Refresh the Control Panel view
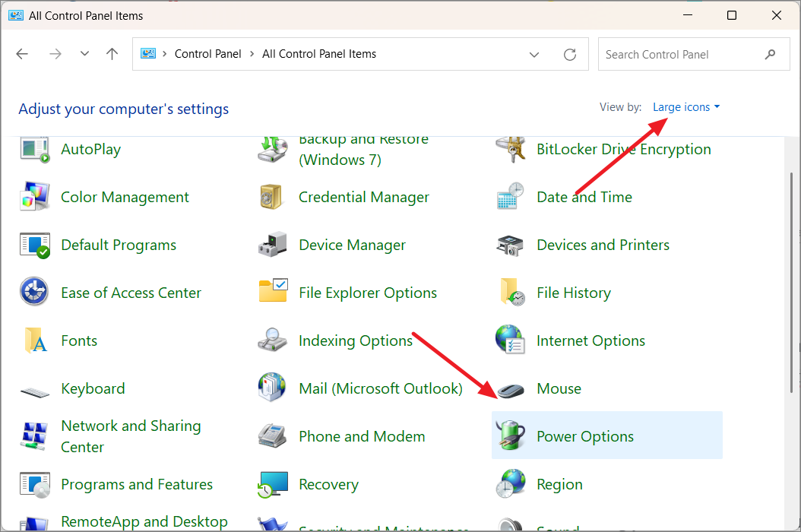 (569, 54)
